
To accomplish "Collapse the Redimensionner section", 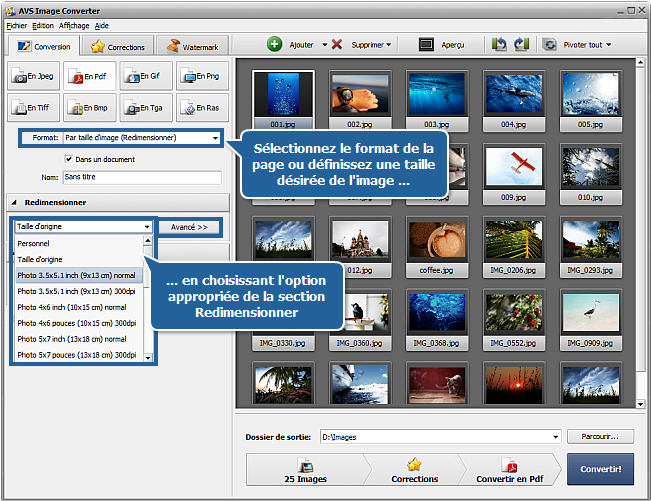I will click(x=14, y=203).
